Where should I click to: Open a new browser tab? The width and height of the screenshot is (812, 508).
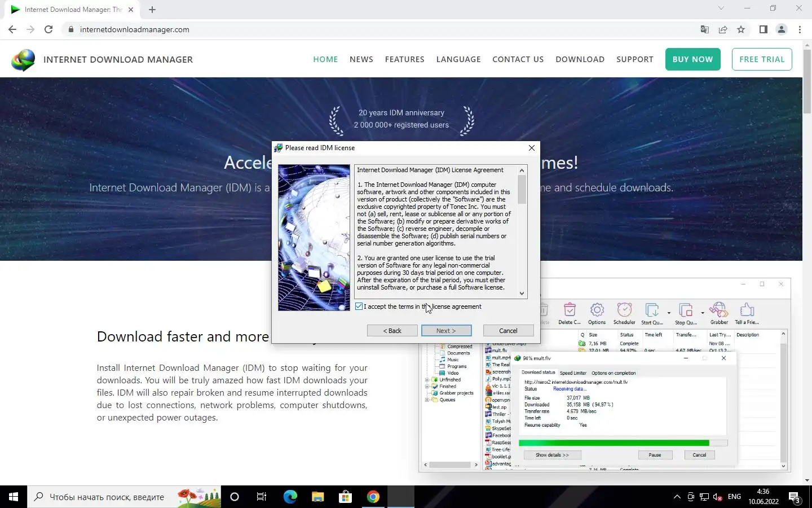[x=152, y=10]
